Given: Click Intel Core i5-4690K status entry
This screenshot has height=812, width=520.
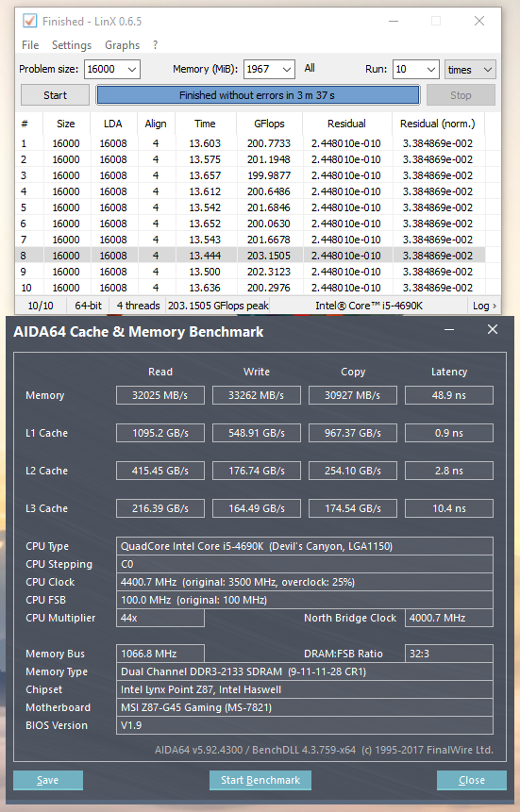Looking at the screenshot, I should tap(369, 306).
